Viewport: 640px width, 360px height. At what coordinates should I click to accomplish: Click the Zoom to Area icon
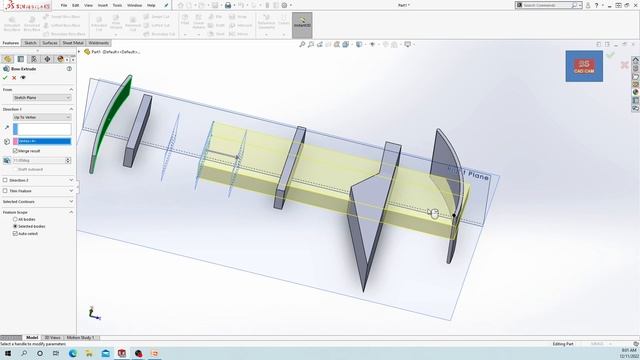[311, 44]
